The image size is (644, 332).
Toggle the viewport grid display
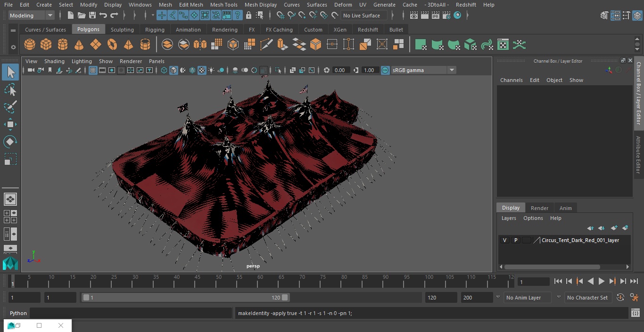[93, 70]
